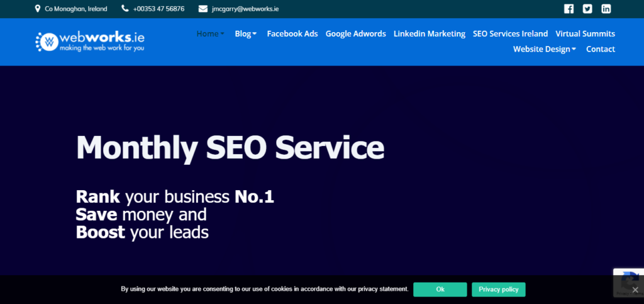Open the LinkedIn social icon
Image resolution: width=644 pixels, height=304 pixels.
click(x=606, y=9)
